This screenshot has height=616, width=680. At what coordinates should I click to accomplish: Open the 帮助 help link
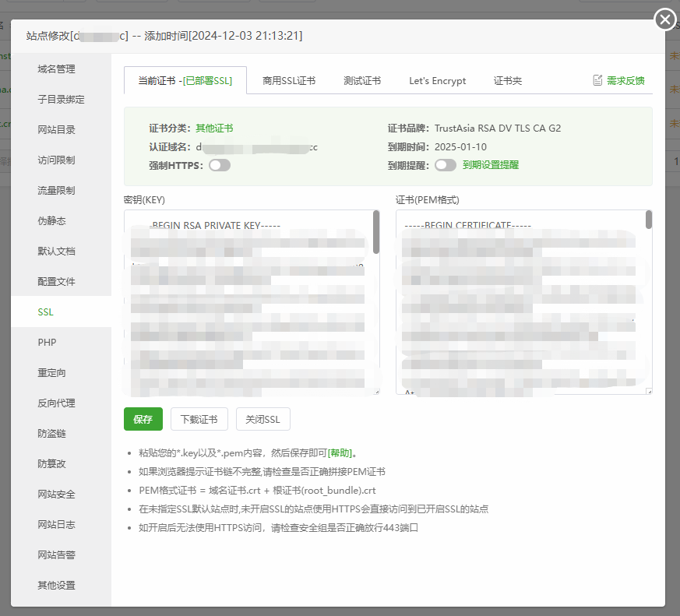[x=340, y=452]
